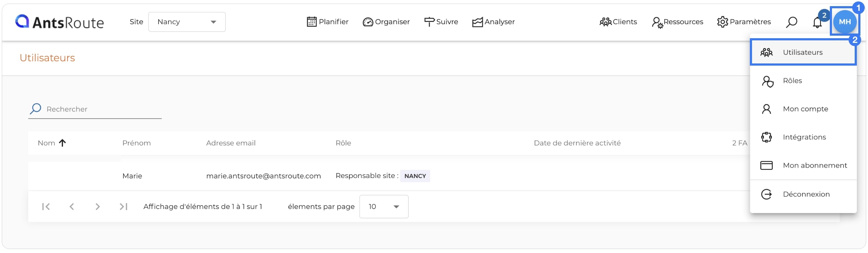The image size is (868, 253).
Task: Open the Paramètres section
Action: click(x=744, y=22)
